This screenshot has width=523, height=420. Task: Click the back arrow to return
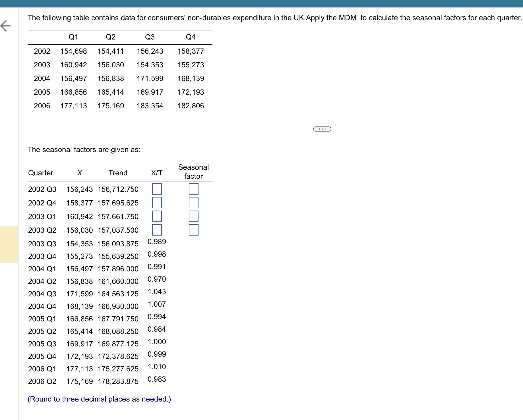click(6, 26)
